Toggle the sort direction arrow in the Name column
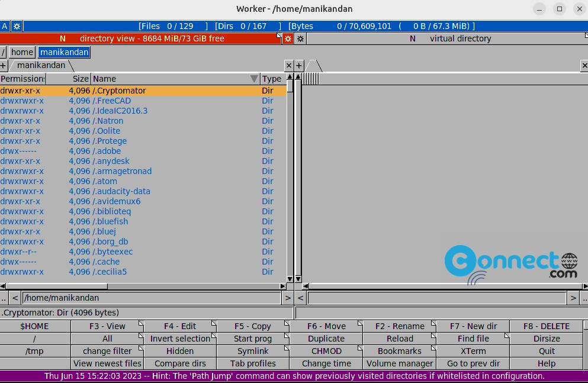588x383 pixels. [254, 79]
